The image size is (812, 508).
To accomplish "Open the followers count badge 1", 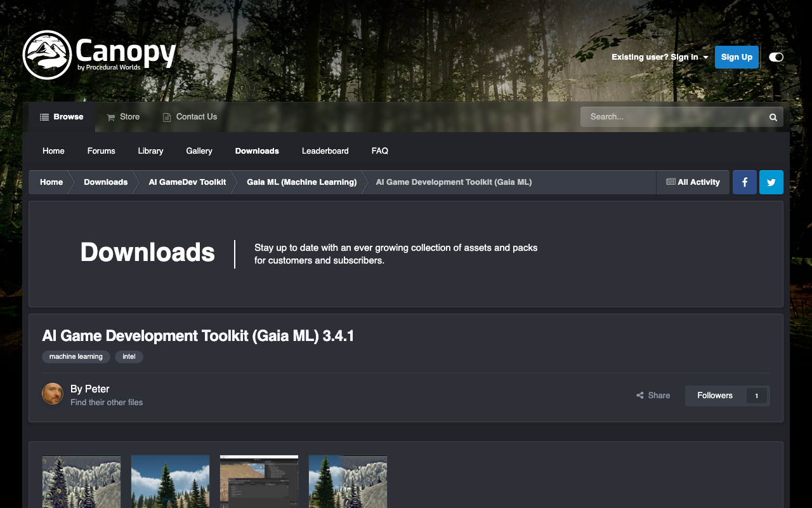I will point(756,396).
